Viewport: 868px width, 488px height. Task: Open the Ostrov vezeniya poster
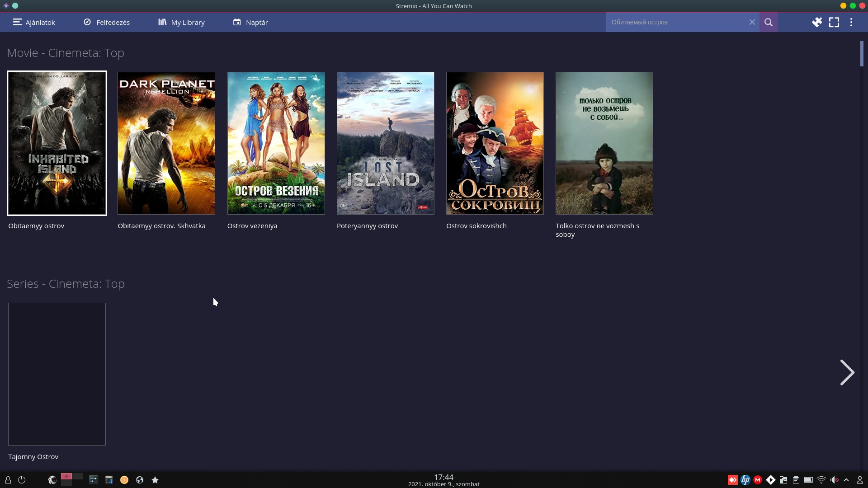click(x=276, y=143)
